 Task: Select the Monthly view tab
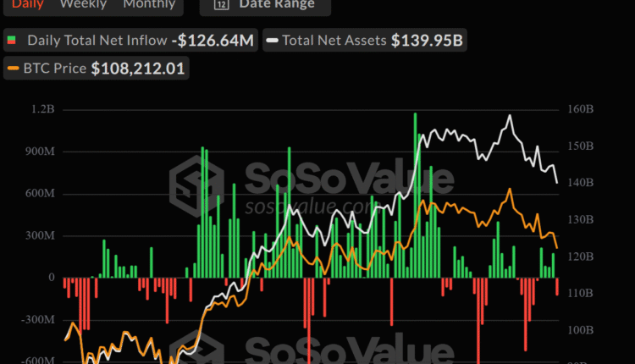click(149, 4)
